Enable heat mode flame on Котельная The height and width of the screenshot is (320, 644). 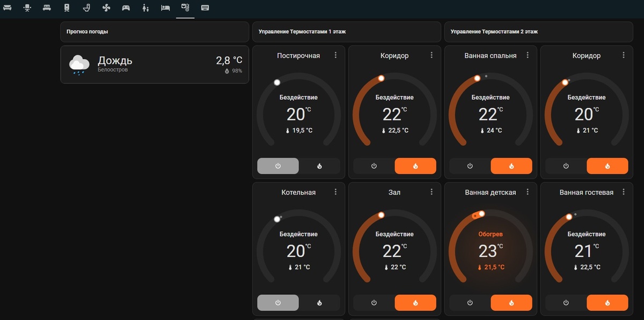pyautogui.click(x=319, y=303)
